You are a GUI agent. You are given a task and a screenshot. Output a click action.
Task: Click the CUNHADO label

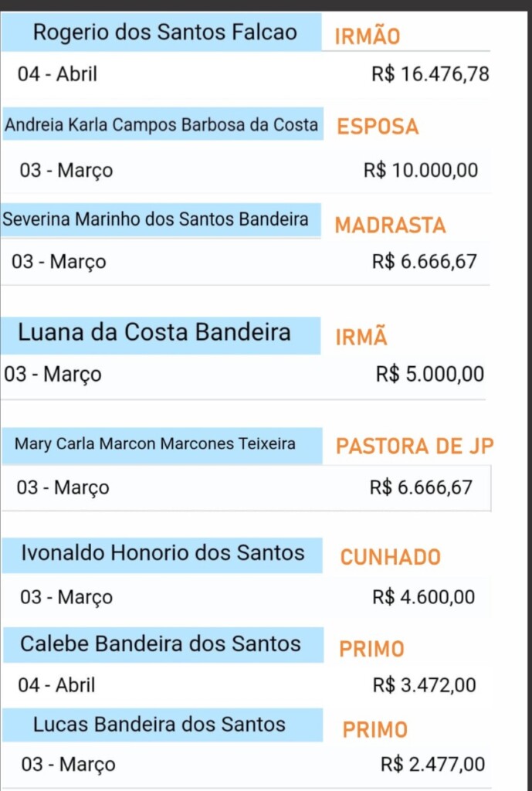[390, 557]
